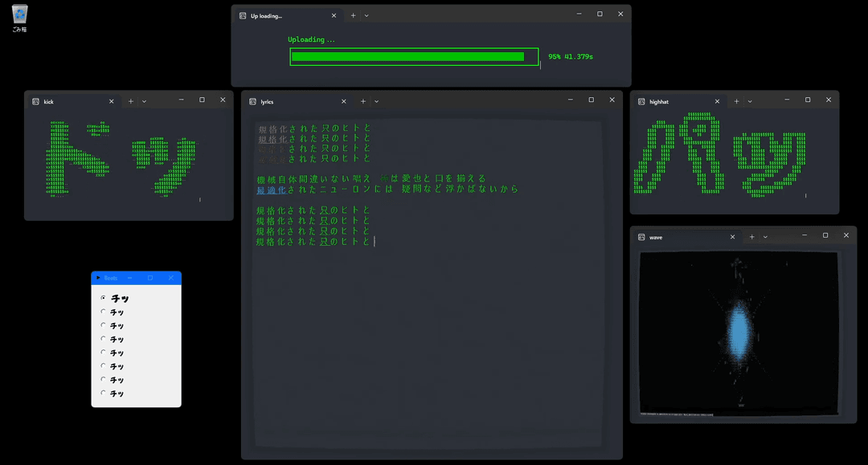Add a new tab in the wave window
The width and height of the screenshot is (868, 465).
pos(751,237)
